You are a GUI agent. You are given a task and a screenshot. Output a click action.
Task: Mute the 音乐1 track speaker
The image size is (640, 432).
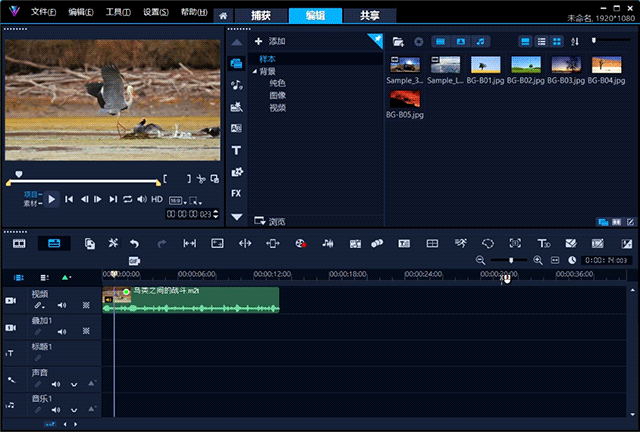(x=56, y=410)
